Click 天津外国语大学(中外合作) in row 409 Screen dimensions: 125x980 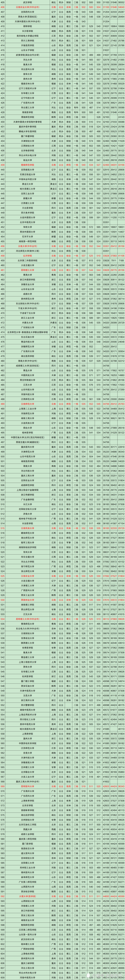[27, 21]
